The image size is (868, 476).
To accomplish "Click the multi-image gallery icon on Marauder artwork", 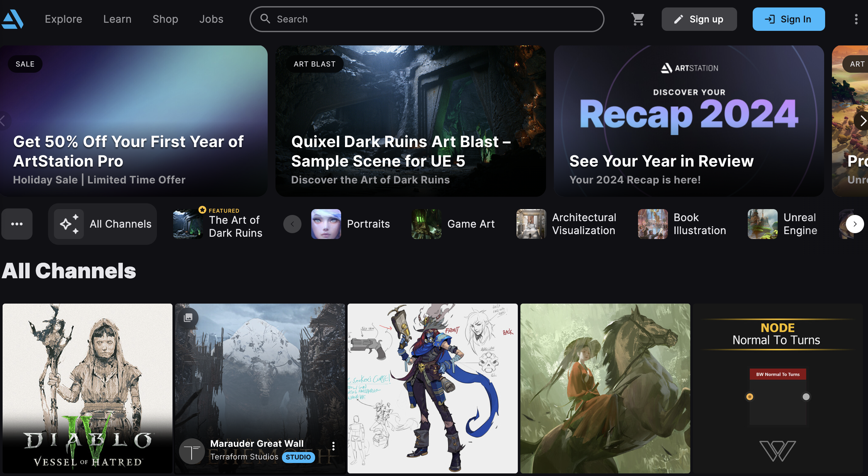I will point(188,317).
